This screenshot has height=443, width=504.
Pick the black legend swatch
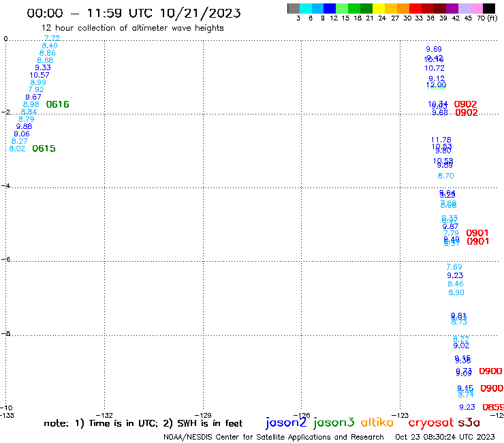(489, 8)
